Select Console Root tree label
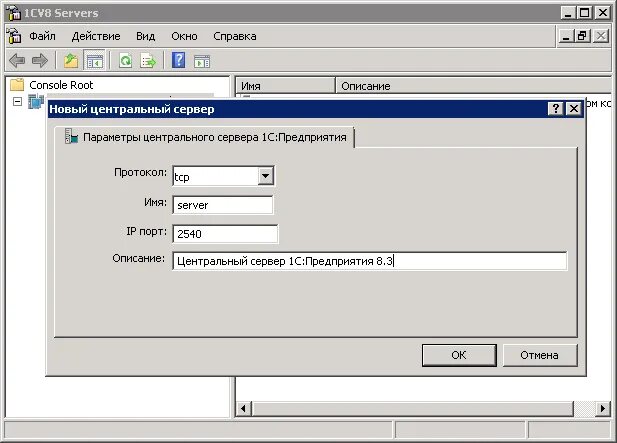Image resolution: width=617 pixels, height=443 pixels. [61, 85]
